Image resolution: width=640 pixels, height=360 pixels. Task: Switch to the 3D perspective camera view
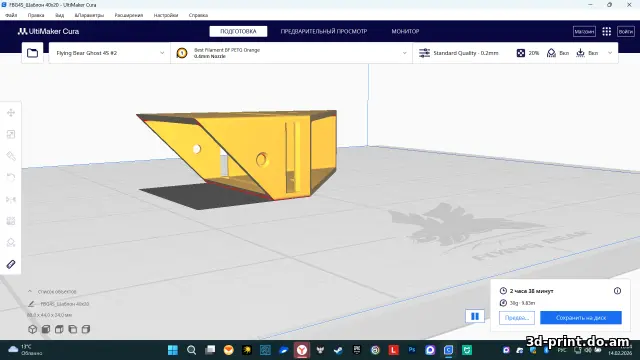tap(33, 329)
